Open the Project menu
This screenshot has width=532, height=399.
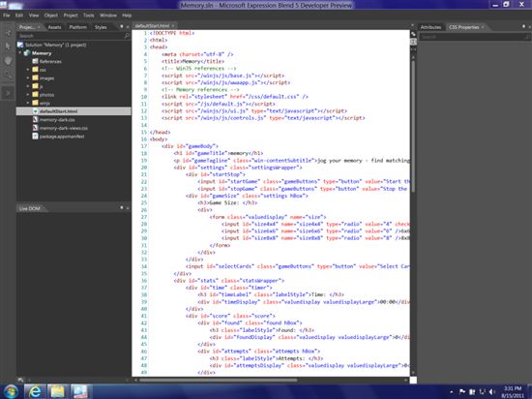point(71,15)
